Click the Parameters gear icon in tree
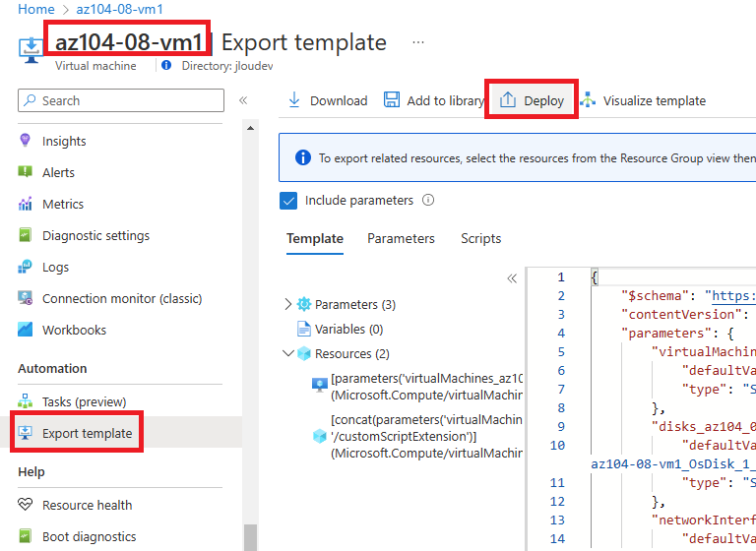The width and height of the screenshot is (756, 551). coord(304,304)
